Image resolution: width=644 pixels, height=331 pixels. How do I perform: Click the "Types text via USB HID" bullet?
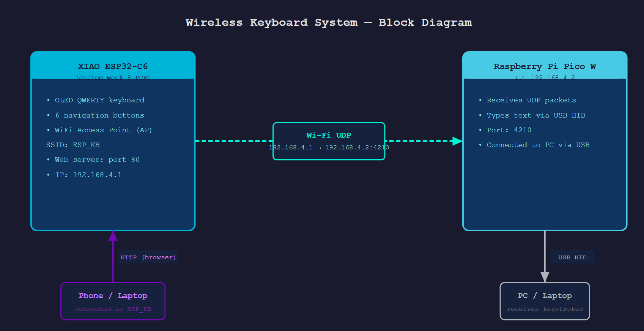(x=532, y=115)
